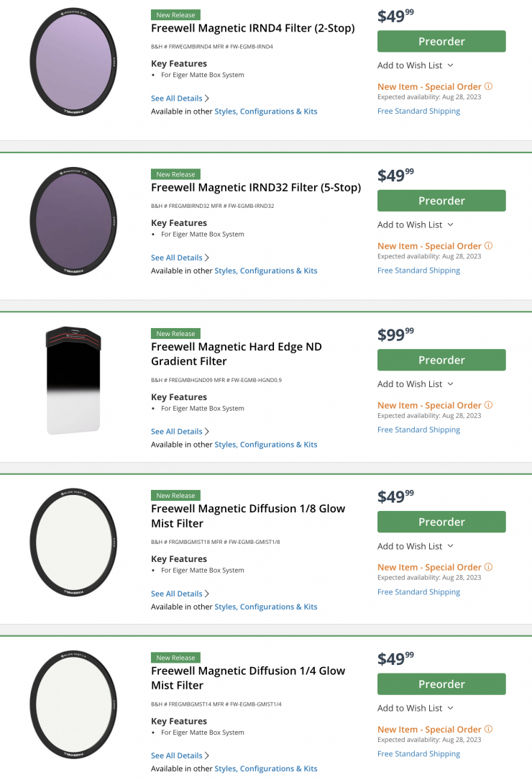Click info icon beside IRND4 Special Order
Viewport: 532px width, 780px height.
click(x=489, y=86)
